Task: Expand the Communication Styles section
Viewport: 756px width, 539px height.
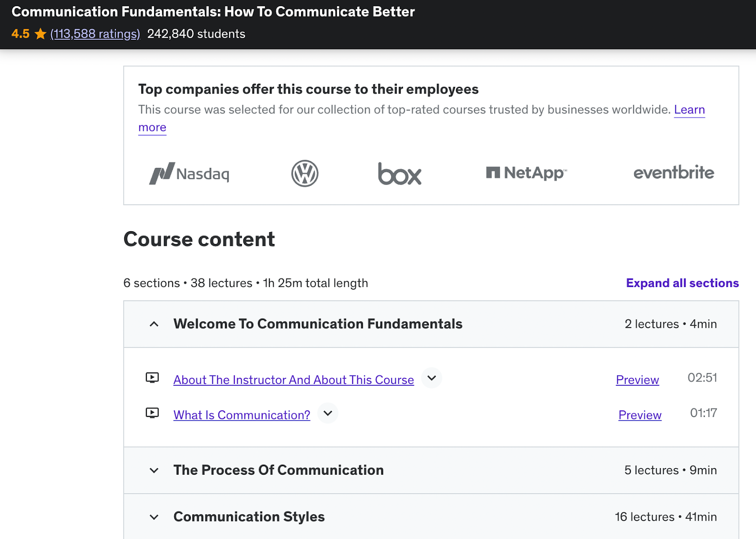Action: (154, 517)
